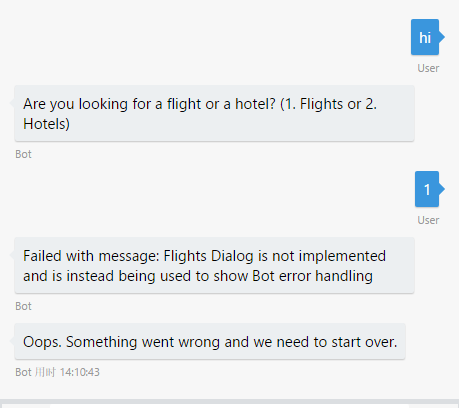459x408 pixels.
Task: Click the left pointer tail of the Oops bubble
Action: click(x=12, y=341)
